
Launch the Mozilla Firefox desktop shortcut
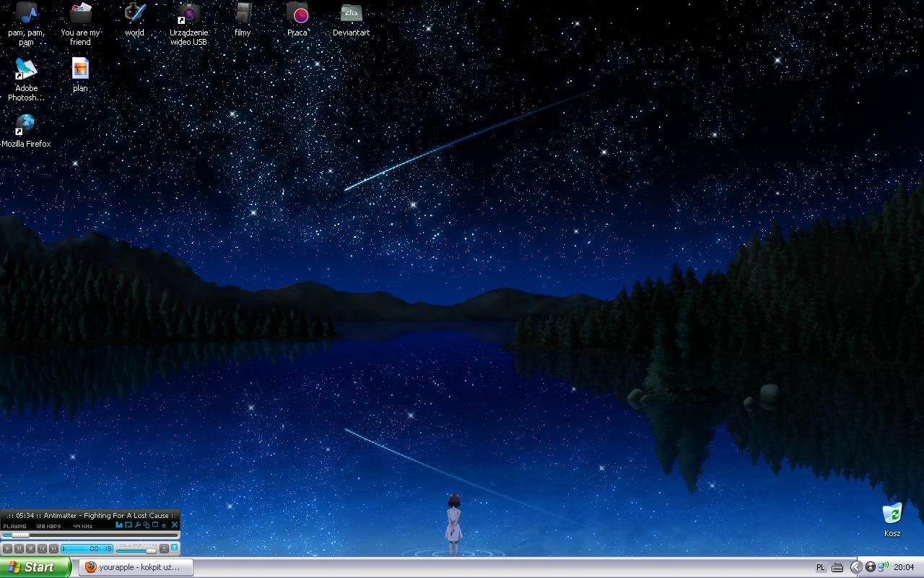click(x=26, y=130)
